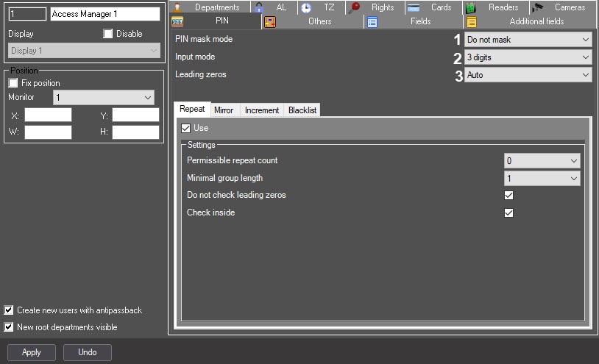The image size is (599, 364).
Task: Click the Access Manager 1 name field
Action: tap(105, 14)
